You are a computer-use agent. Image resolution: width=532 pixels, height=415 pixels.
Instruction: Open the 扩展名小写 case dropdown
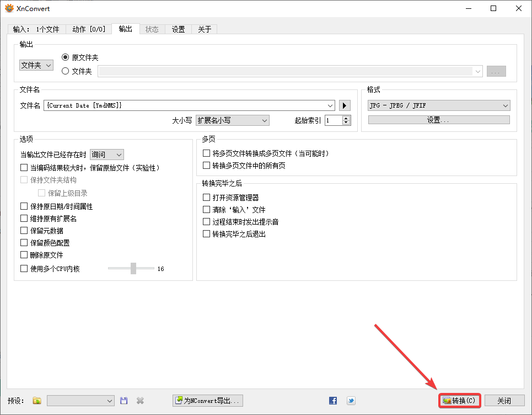pyautogui.click(x=232, y=120)
